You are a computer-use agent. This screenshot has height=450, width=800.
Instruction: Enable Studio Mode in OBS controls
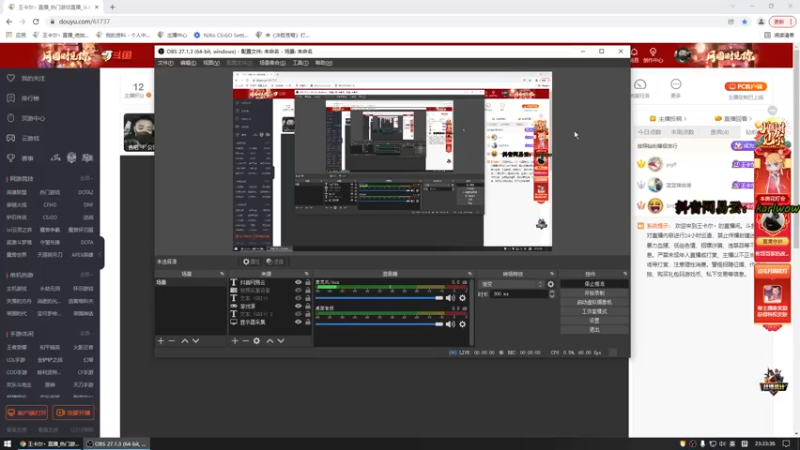[x=594, y=311]
